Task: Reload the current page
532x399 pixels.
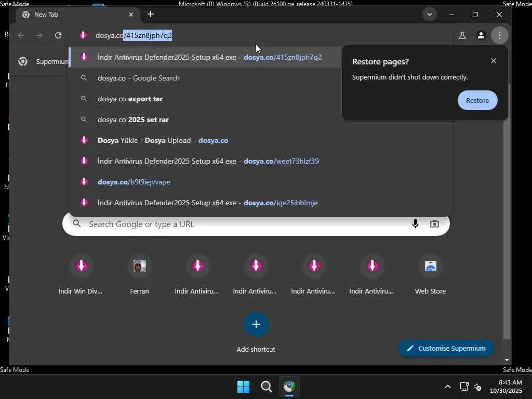Action: click(58, 35)
